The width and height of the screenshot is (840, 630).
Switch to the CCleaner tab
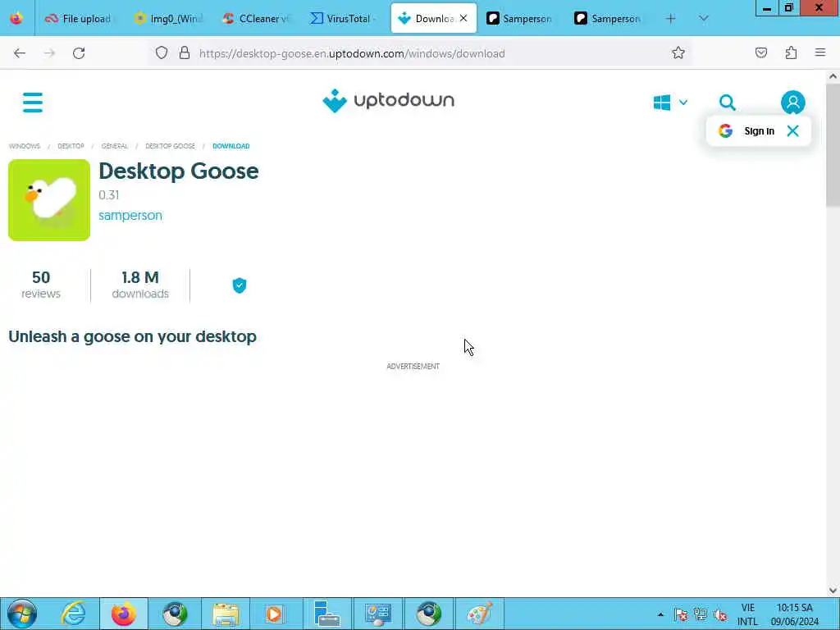coord(257,19)
